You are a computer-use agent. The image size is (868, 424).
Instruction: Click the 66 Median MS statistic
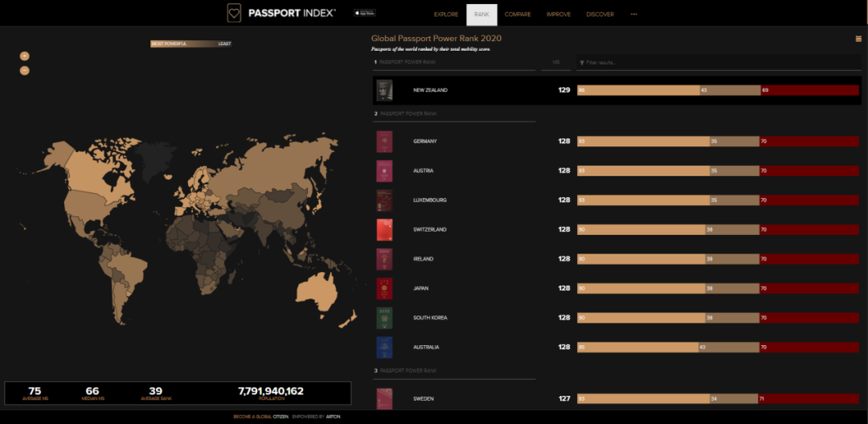92,393
